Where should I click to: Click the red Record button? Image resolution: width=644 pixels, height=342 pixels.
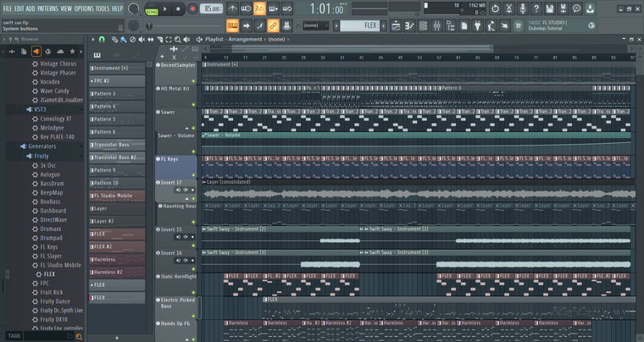pyautogui.click(x=192, y=8)
